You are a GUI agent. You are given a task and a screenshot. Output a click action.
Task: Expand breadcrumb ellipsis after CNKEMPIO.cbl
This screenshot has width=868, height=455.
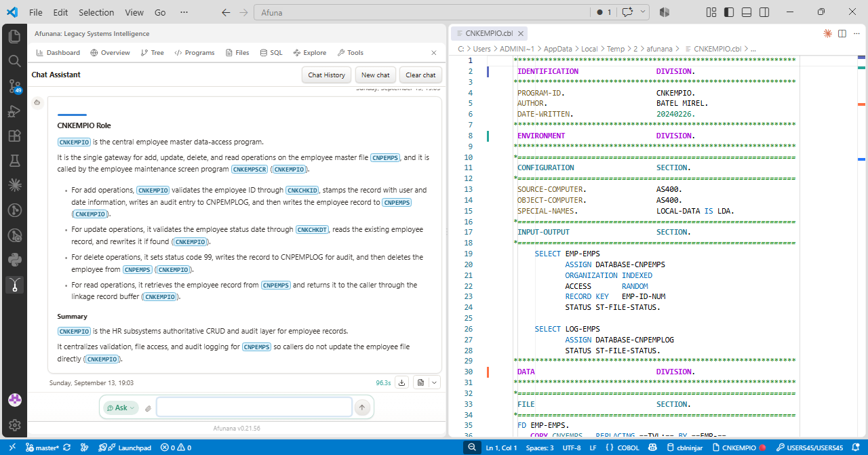click(x=753, y=49)
